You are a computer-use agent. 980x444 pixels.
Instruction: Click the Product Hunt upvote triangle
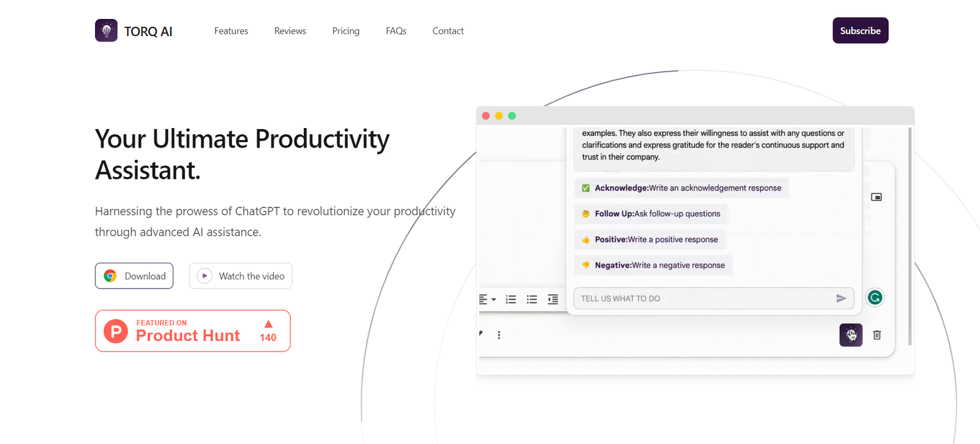268,324
